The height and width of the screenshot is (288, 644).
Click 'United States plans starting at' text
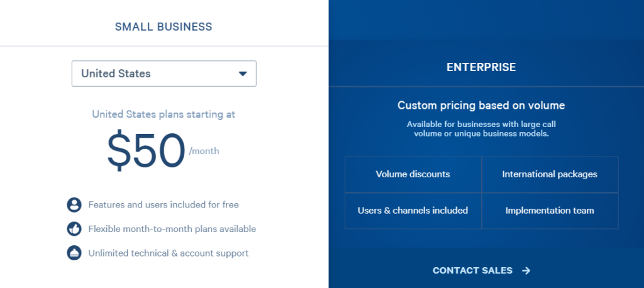coord(164,114)
